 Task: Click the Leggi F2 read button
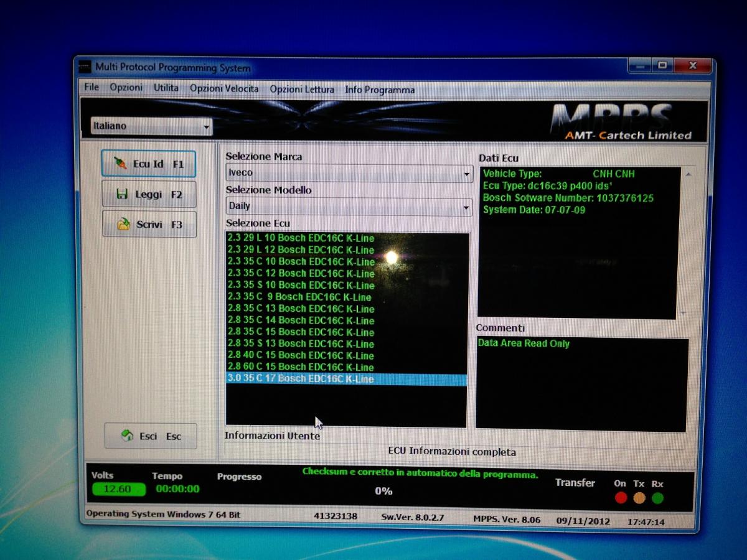pyautogui.click(x=149, y=194)
